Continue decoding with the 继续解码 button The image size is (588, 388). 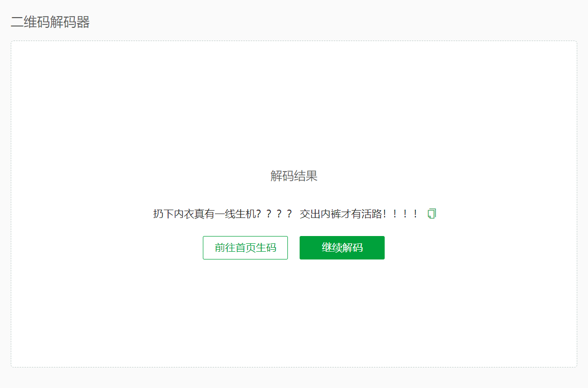342,248
